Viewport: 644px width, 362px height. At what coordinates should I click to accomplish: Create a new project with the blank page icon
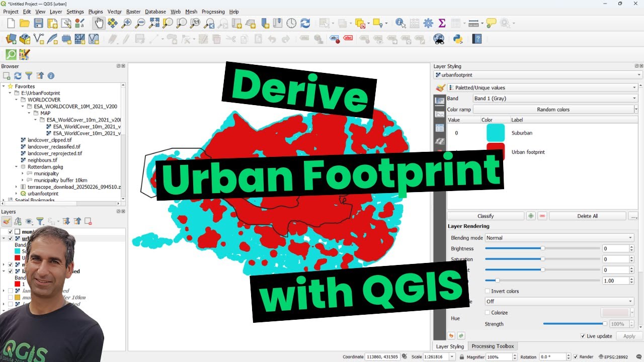coord(11,23)
